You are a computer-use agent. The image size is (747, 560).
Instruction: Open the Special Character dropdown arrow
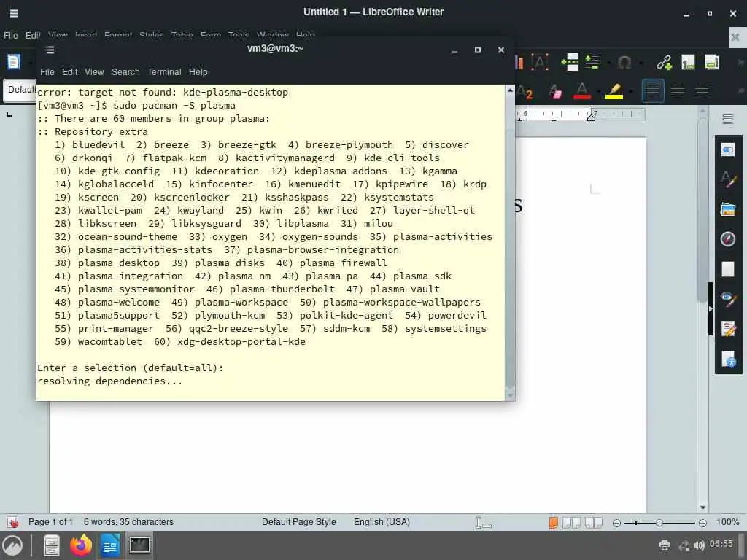640,63
